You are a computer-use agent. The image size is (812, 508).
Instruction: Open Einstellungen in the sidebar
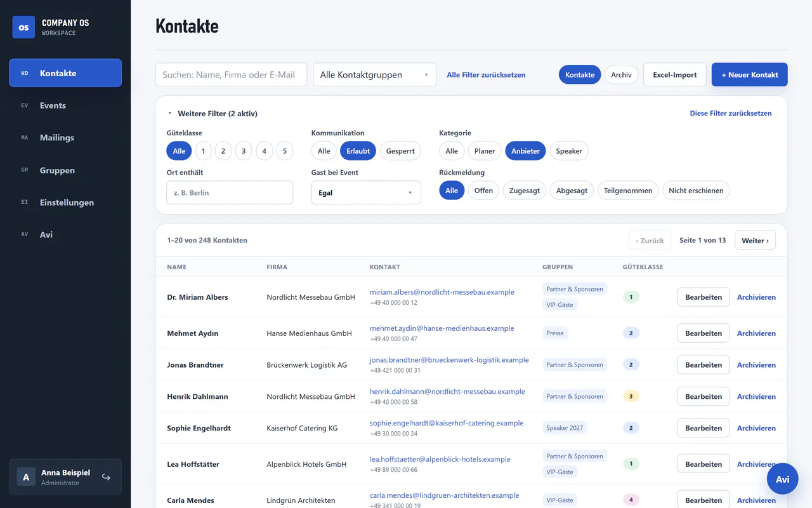click(65, 203)
